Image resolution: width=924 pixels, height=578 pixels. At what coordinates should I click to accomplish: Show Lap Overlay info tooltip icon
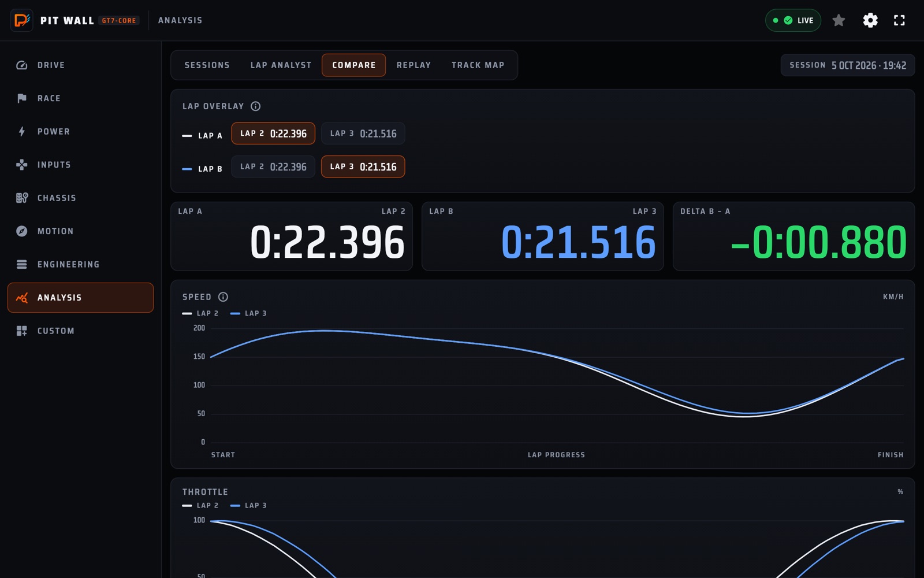[255, 106]
